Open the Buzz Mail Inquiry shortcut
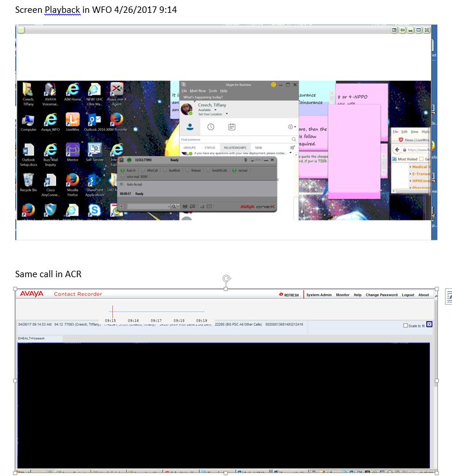This screenshot has width=452, height=476. coord(50,155)
